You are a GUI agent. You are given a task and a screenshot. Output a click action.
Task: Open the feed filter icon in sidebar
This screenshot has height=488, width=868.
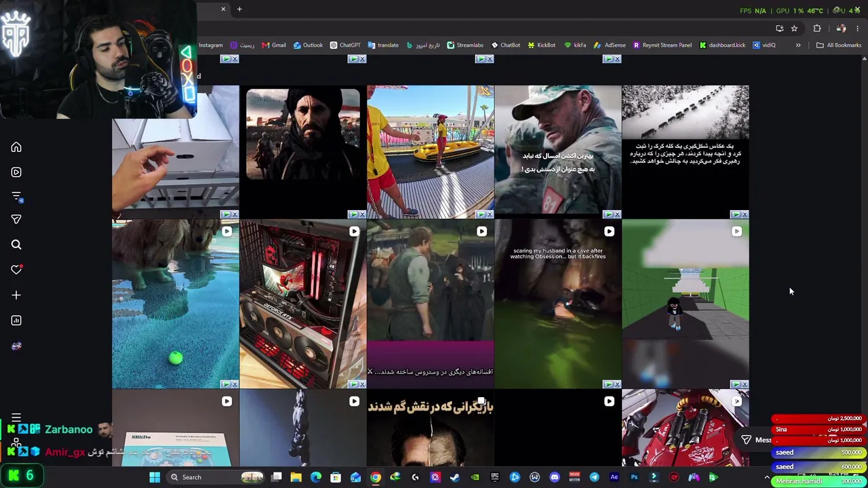point(16,197)
